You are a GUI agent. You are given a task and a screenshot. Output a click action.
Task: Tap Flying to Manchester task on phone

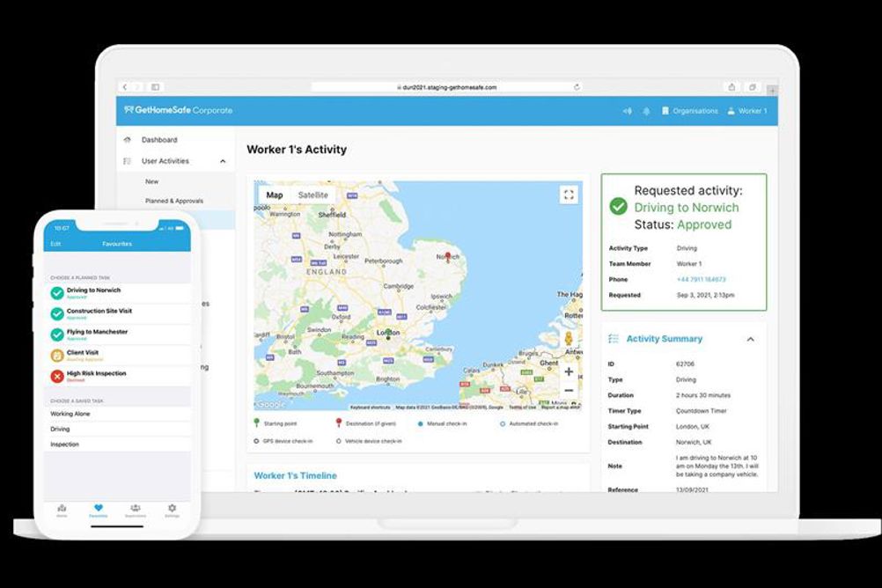(117, 334)
